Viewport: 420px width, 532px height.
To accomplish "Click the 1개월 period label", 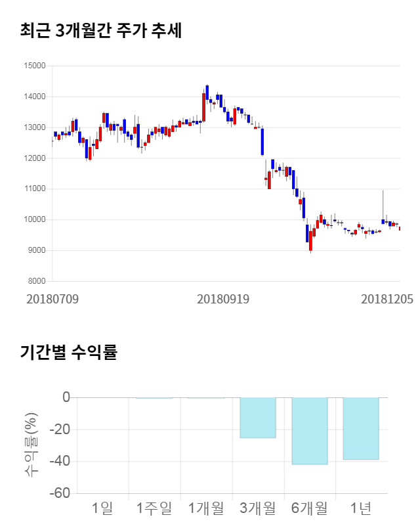I will (x=206, y=508).
